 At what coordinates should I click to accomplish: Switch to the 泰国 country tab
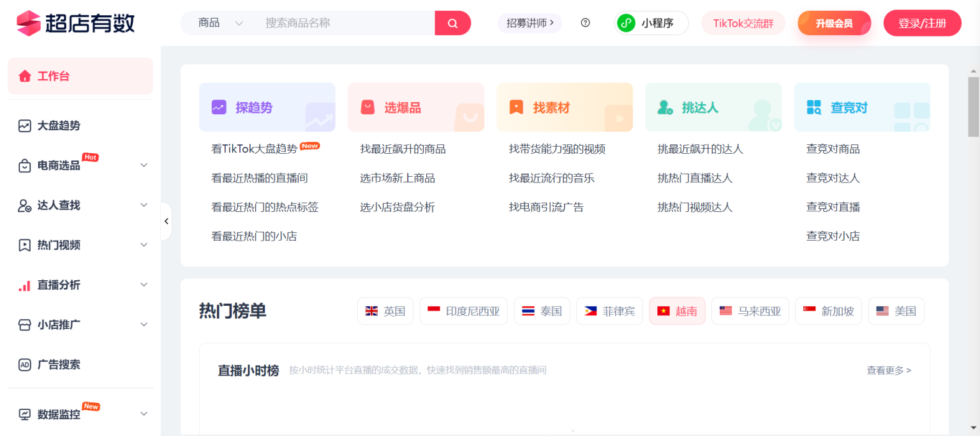(542, 311)
